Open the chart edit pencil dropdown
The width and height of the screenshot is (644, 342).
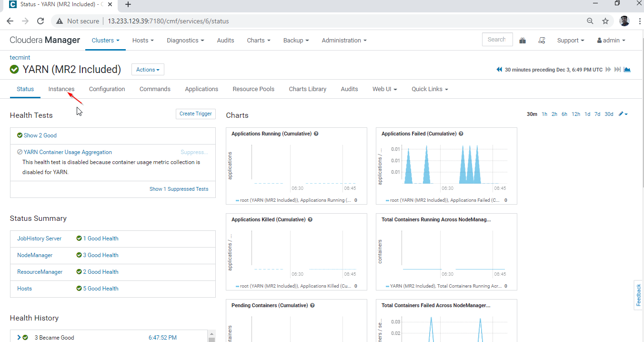[x=623, y=114]
